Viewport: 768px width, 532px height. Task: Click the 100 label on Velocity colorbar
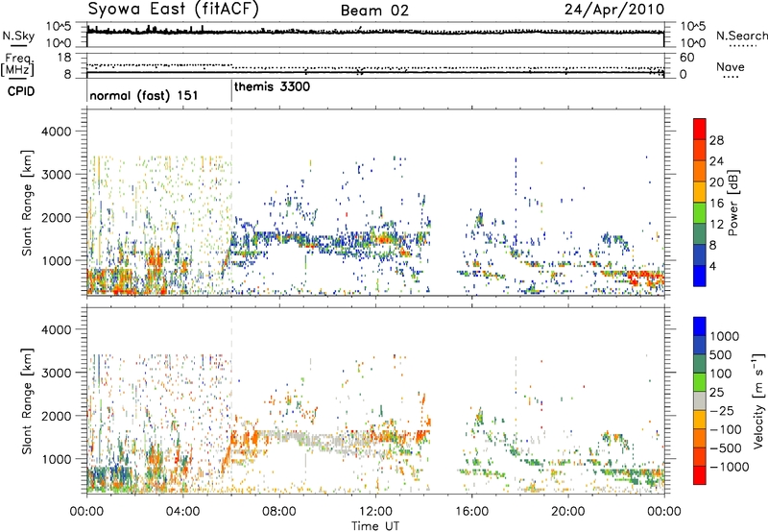[721, 374]
